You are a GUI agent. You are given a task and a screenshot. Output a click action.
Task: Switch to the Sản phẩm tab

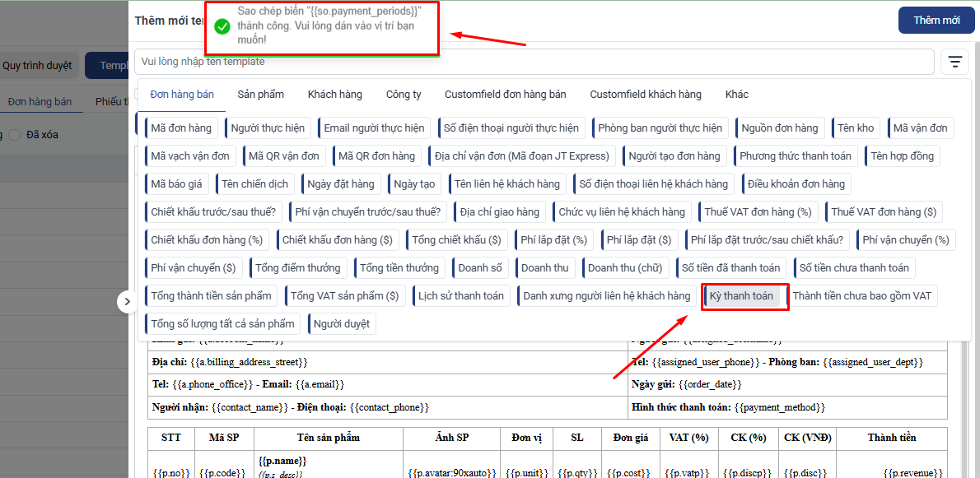(260, 95)
